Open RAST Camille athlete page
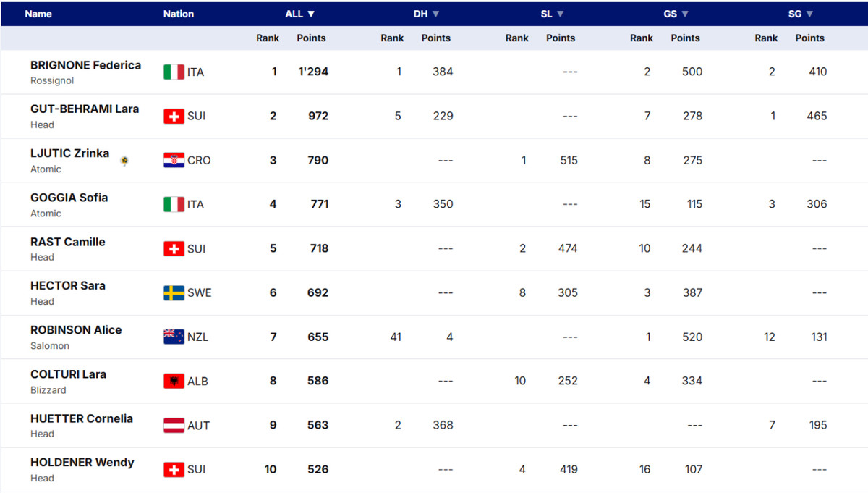Screen dimensions: 868x493 [67, 242]
